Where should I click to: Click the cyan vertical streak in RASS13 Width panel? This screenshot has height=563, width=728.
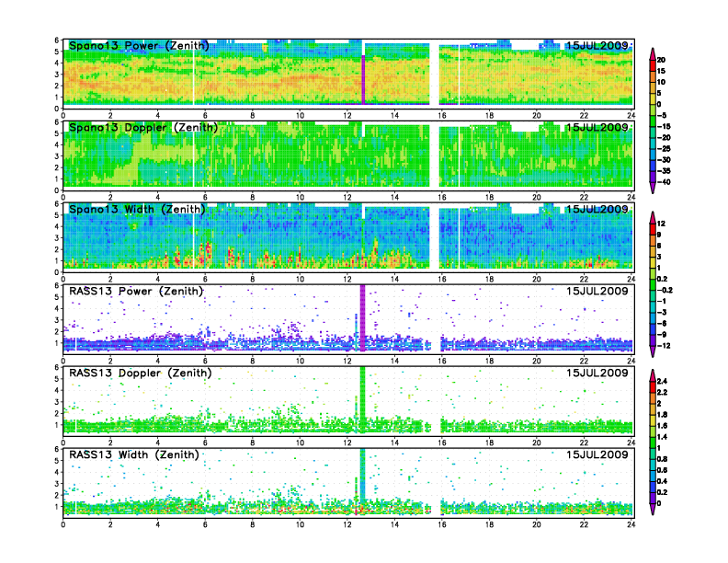pyautogui.click(x=362, y=475)
